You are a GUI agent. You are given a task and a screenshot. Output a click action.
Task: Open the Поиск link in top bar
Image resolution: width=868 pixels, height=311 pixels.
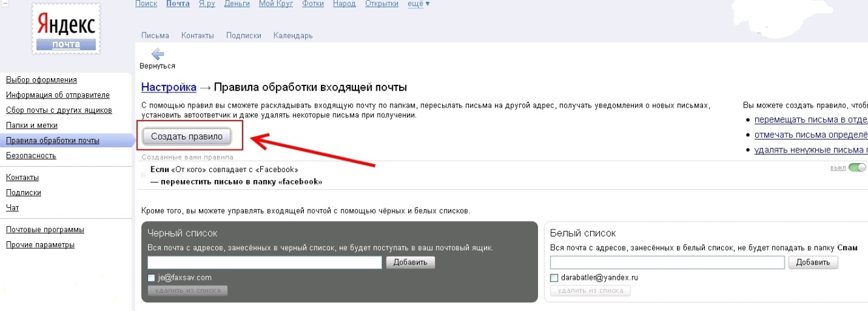(x=147, y=5)
